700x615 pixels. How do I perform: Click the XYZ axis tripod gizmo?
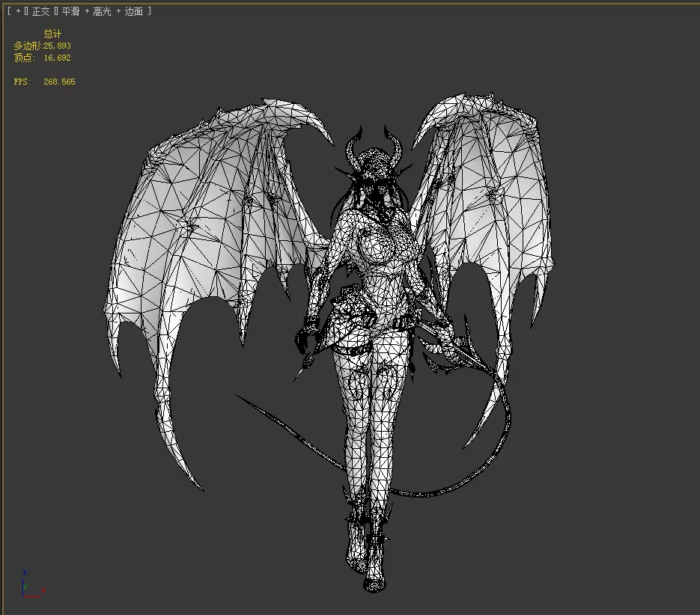coord(32,584)
